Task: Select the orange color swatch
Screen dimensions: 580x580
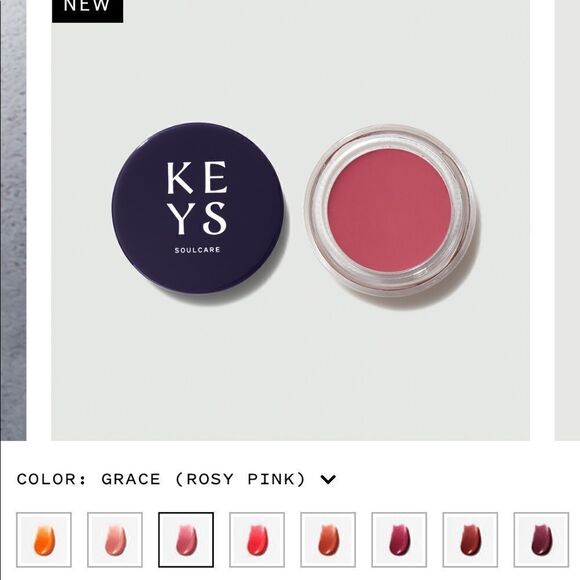Action: click(44, 540)
